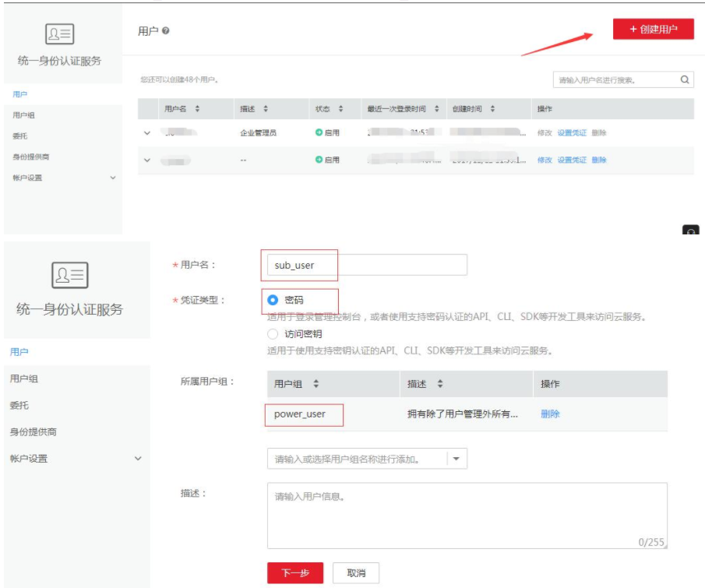The width and height of the screenshot is (705, 588).
Task: Click the 创建用户 create user button
Action: (x=653, y=30)
